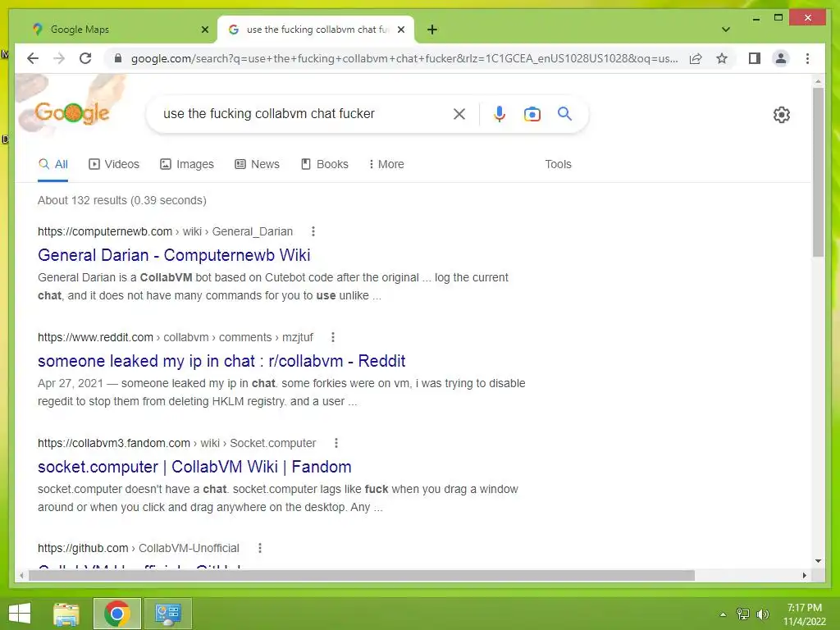Search by image with camera icon
Image resolution: width=840 pixels, height=630 pixels.
pos(532,114)
